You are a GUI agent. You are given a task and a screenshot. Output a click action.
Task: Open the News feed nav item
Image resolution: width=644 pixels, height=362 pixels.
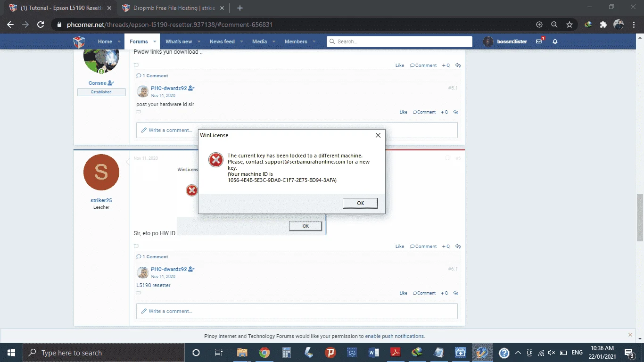[222, 41]
